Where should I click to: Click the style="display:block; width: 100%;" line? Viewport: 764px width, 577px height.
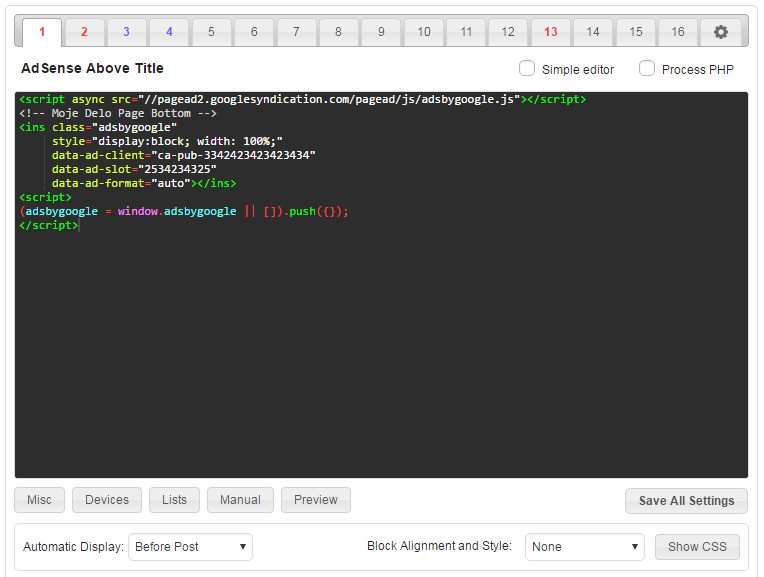[x=167, y=141]
